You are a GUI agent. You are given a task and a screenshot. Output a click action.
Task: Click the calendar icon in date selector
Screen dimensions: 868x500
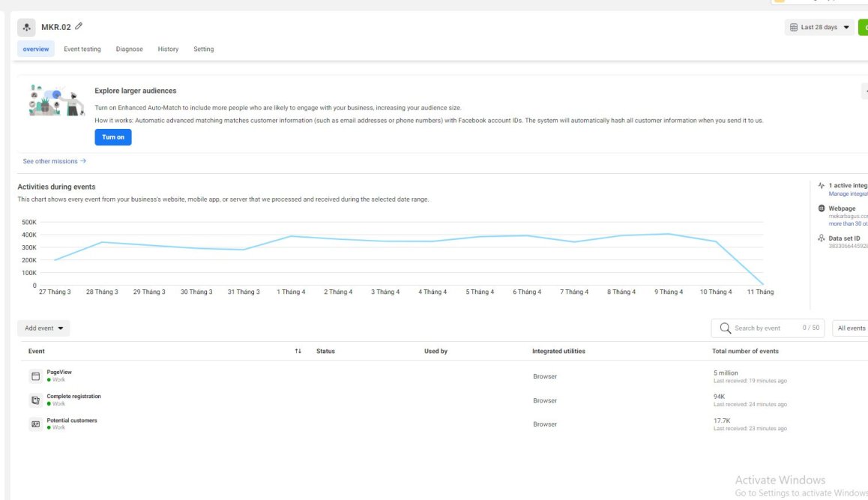[x=793, y=27]
